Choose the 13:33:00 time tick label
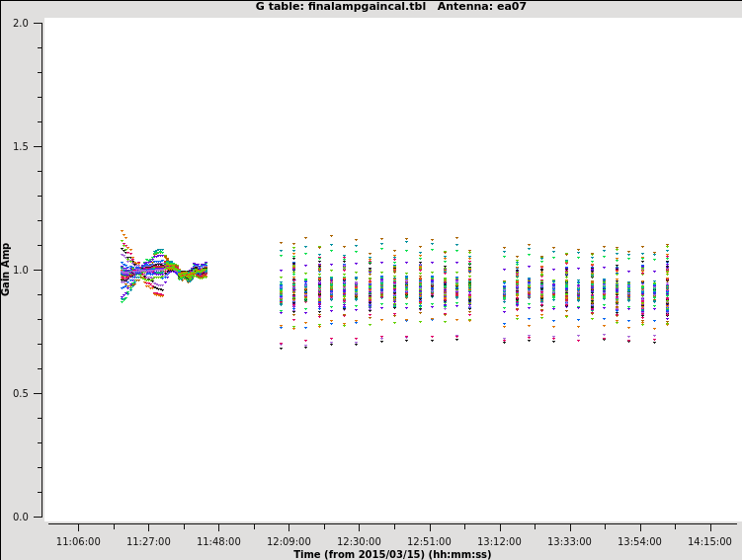The image size is (742, 560). coord(569,541)
